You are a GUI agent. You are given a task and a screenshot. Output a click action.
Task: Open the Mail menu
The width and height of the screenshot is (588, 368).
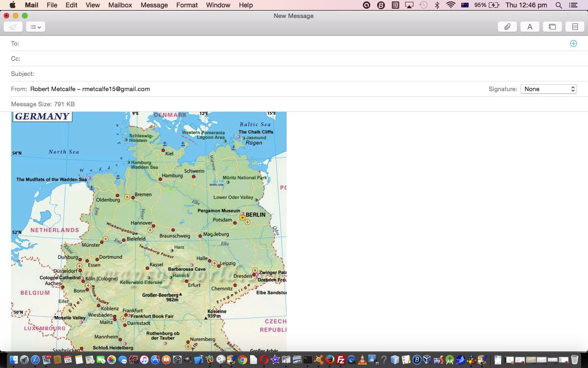tap(31, 5)
